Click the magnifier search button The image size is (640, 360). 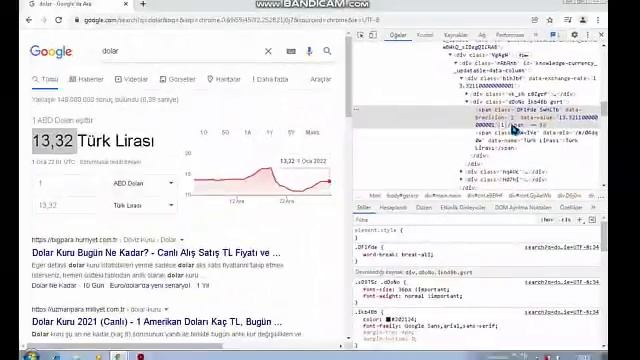tap(327, 51)
